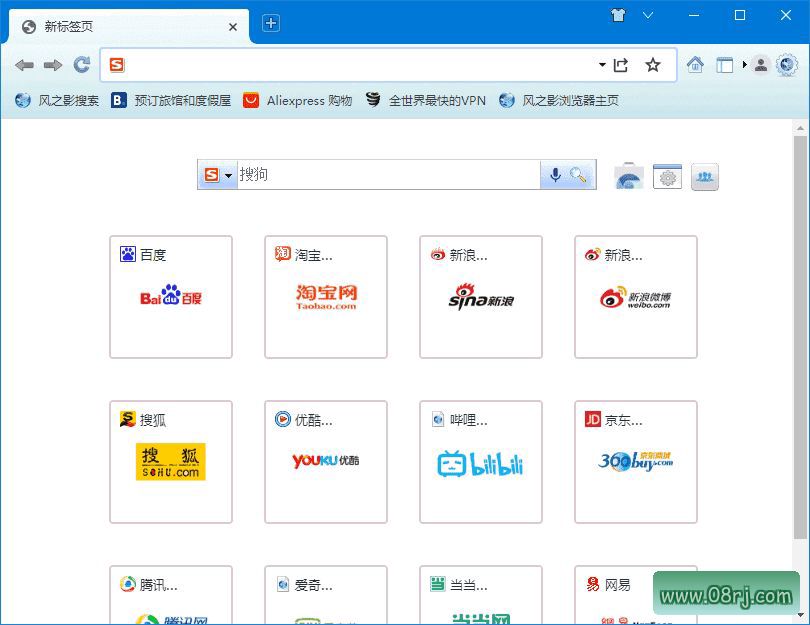Open the skin shirt icon in the title bar
This screenshot has width=810, height=625.
(618, 15)
